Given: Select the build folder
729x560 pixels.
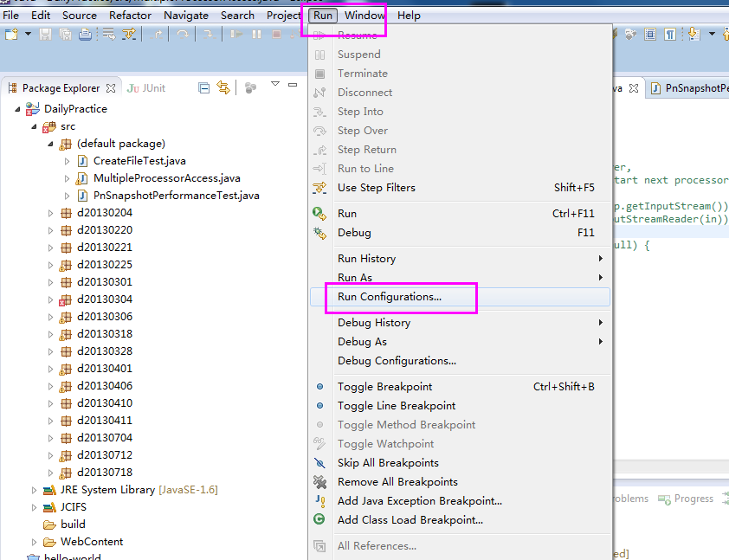Looking at the screenshot, I should tap(73, 525).
